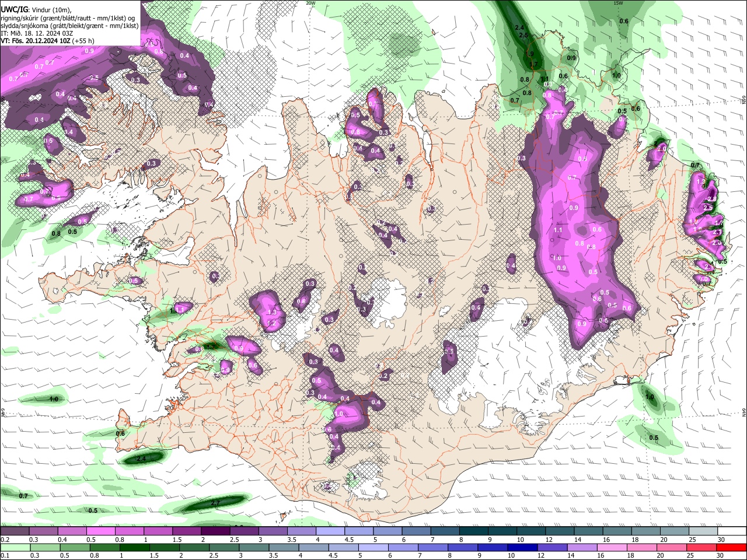Click the '15W' longitude label at the top

(x=619, y=3)
